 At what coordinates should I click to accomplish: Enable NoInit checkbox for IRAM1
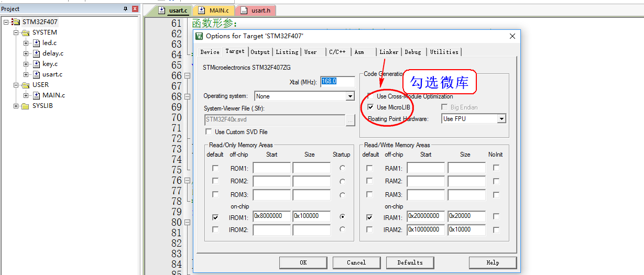coord(496,216)
